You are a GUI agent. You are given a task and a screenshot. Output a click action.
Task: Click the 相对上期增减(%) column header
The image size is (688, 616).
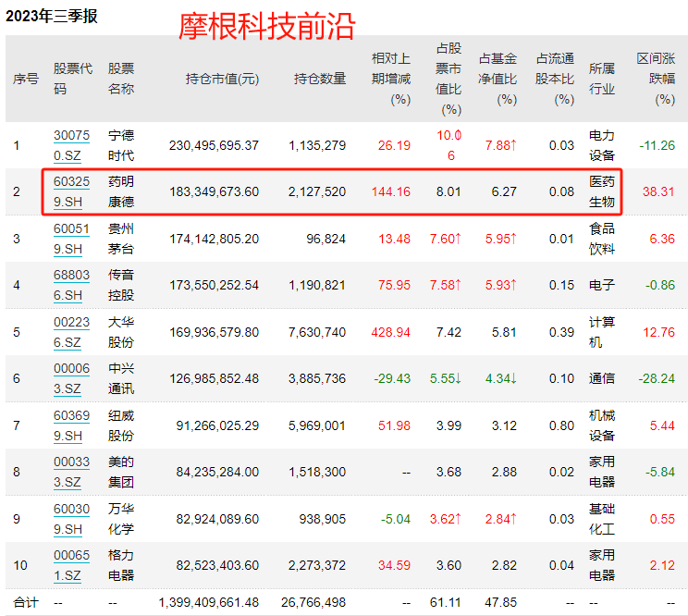pos(391,79)
